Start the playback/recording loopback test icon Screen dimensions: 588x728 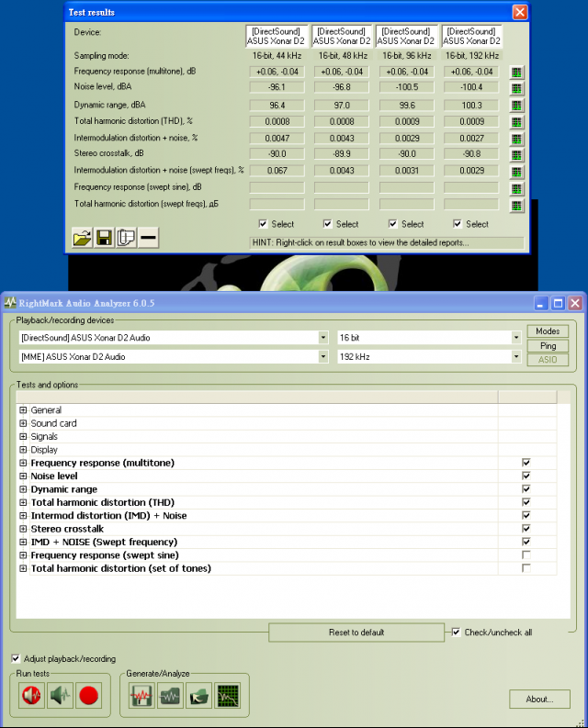coord(31,695)
